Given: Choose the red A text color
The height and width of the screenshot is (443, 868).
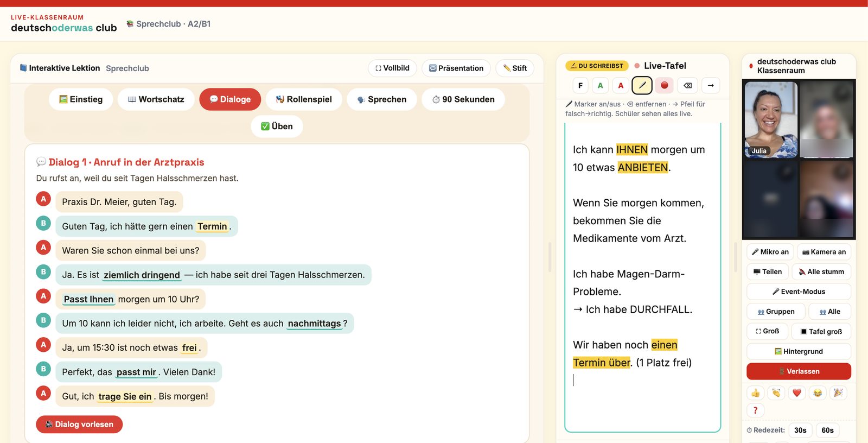Looking at the screenshot, I should coord(621,85).
